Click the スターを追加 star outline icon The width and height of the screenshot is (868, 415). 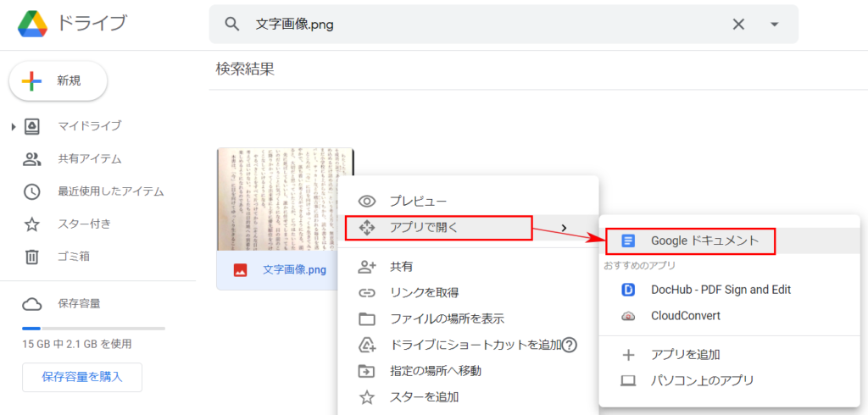point(367,396)
